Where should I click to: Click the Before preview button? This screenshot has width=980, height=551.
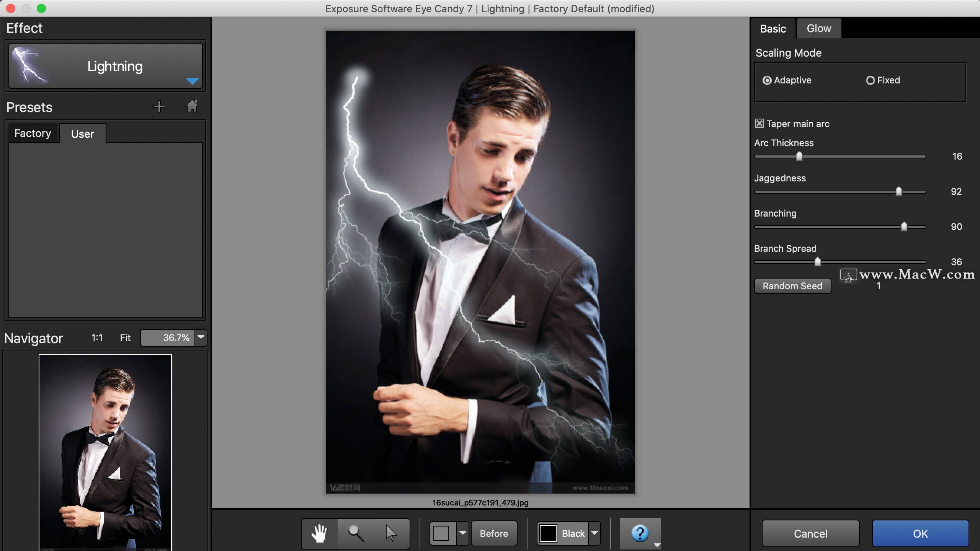pyautogui.click(x=494, y=533)
